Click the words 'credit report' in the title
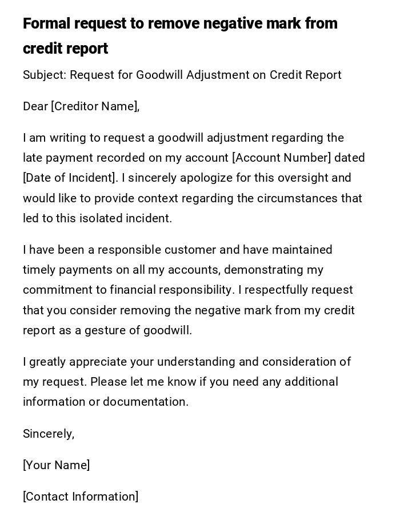The height and width of the screenshot is (532, 400). [65, 49]
